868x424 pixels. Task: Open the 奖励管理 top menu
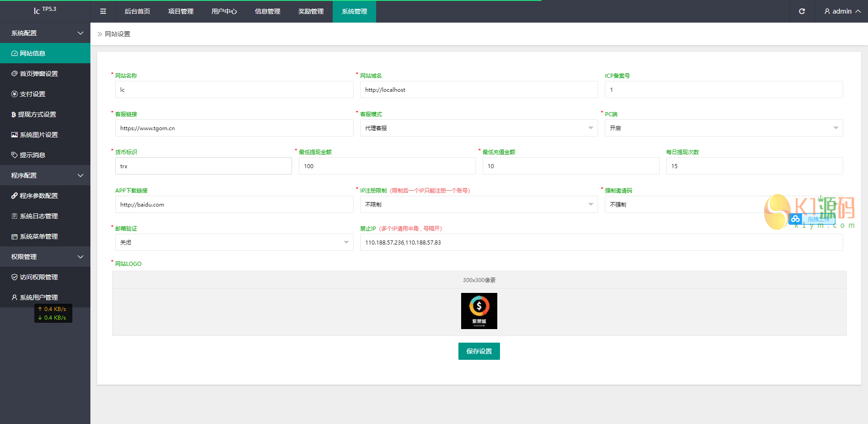(311, 11)
